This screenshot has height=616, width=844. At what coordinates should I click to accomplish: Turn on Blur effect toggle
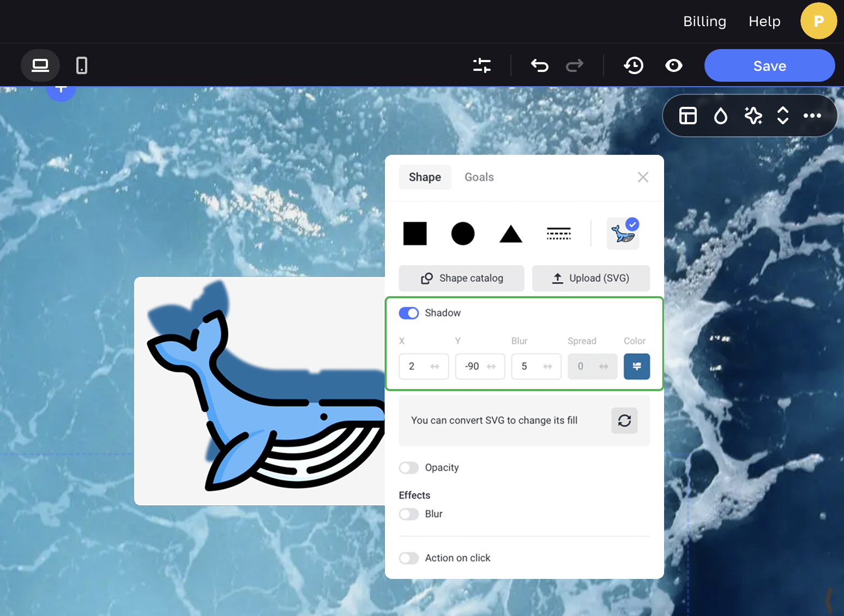pos(409,514)
